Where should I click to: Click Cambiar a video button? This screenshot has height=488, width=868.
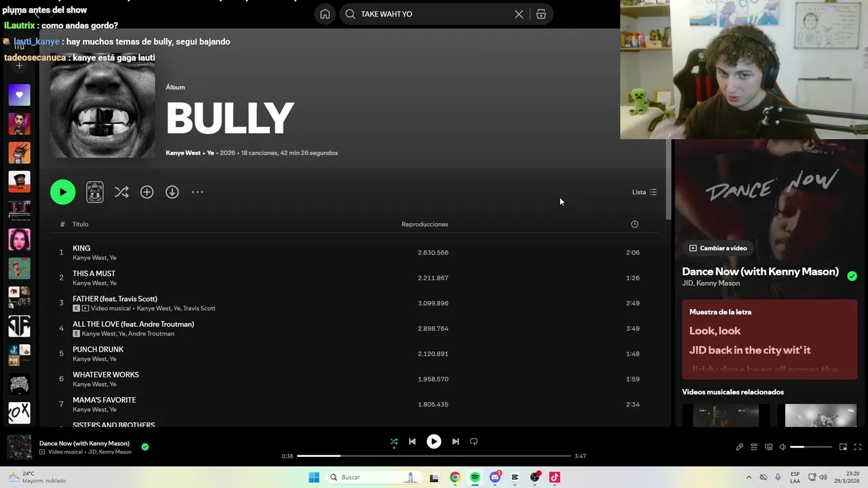click(717, 248)
